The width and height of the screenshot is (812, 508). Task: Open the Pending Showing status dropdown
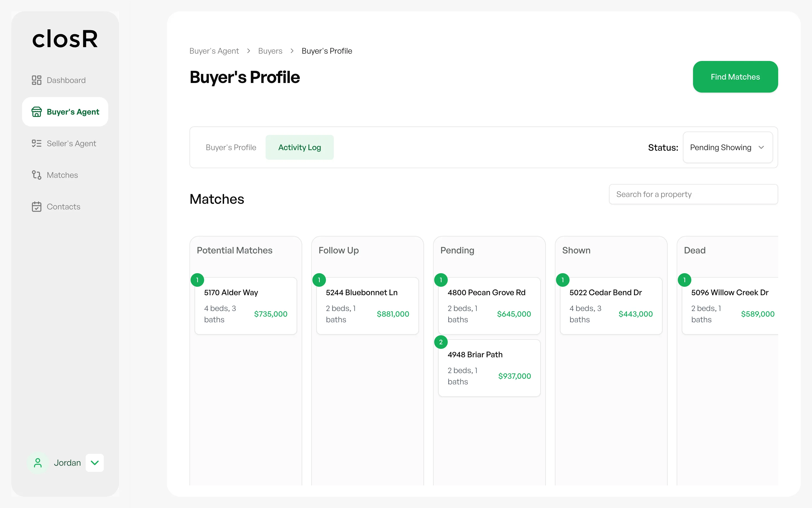tap(728, 148)
